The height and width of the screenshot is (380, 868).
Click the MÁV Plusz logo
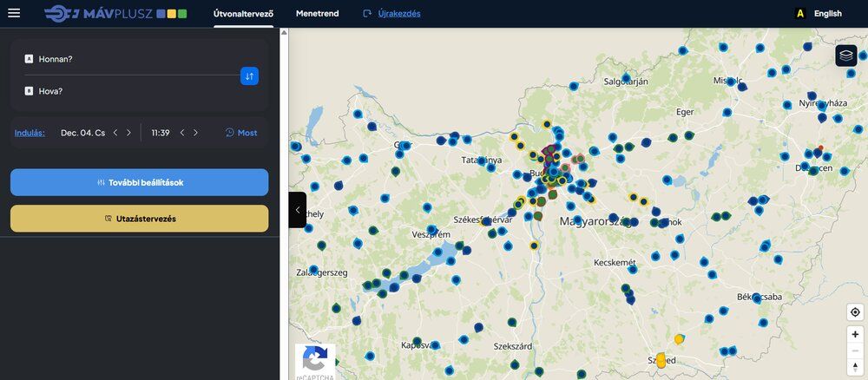[115, 13]
